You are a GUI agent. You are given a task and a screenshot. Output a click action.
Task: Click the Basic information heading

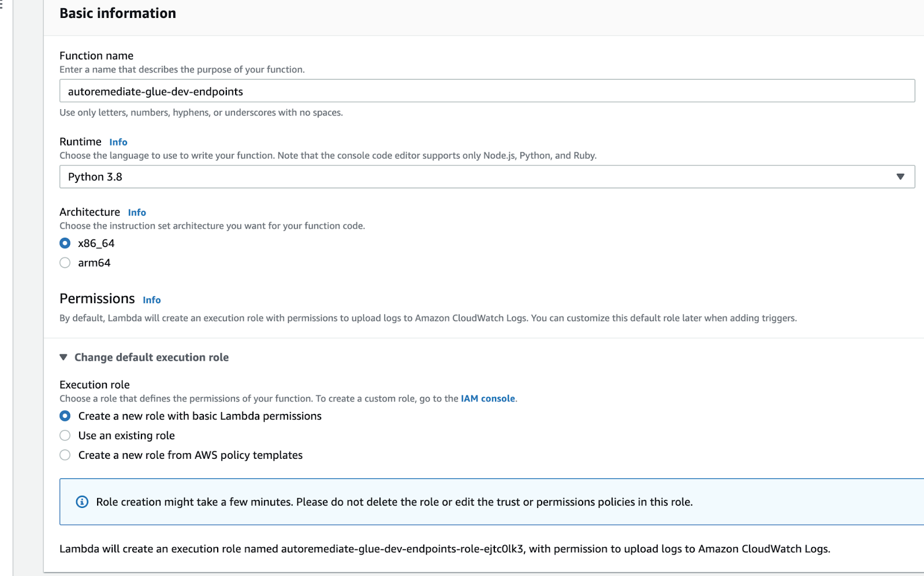pyautogui.click(x=118, y=13)
